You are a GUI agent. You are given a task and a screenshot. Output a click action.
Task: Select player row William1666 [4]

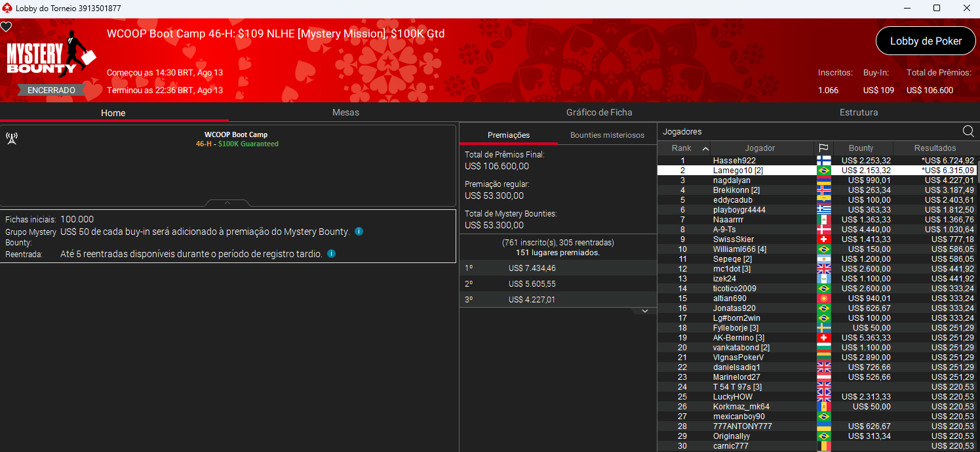tap(817, 249)
